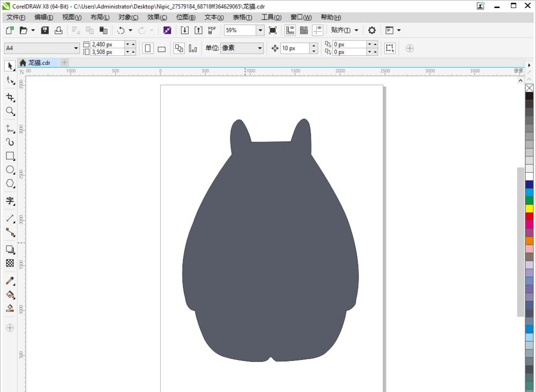Select the Pick tool
The width and height of the screenshot is (536, 392).
pyautogui.click(x=9, y=65)
